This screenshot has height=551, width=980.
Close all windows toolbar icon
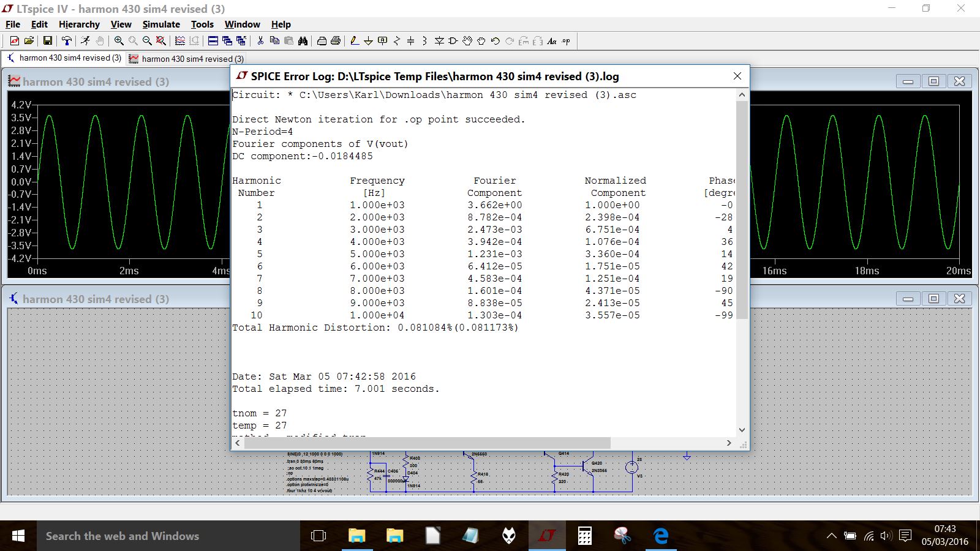tap(241, 41)
